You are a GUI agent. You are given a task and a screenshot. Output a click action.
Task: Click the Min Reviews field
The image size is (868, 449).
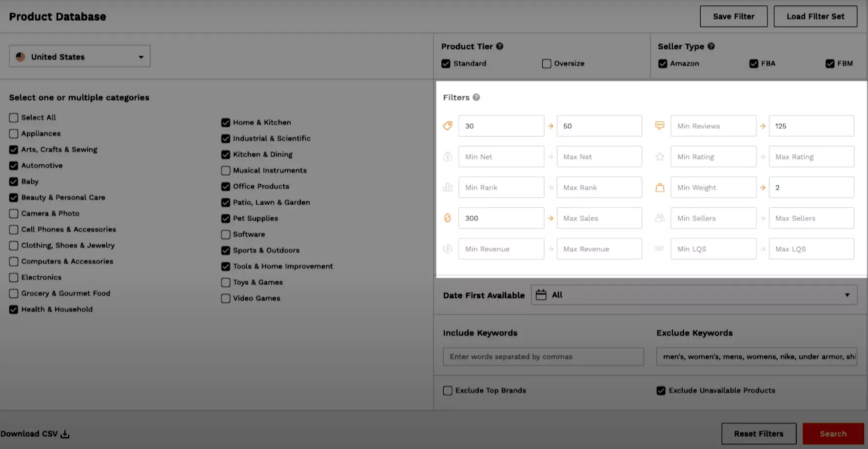point(713,126)
